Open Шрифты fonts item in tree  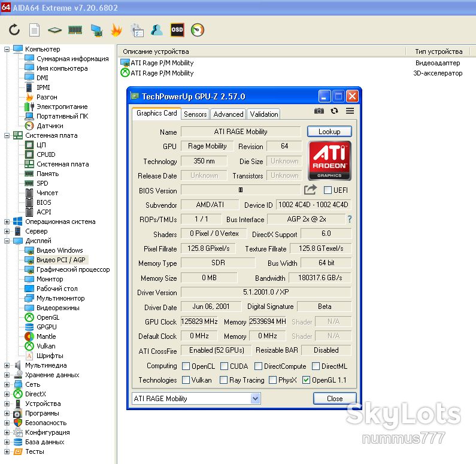point(50,356)
